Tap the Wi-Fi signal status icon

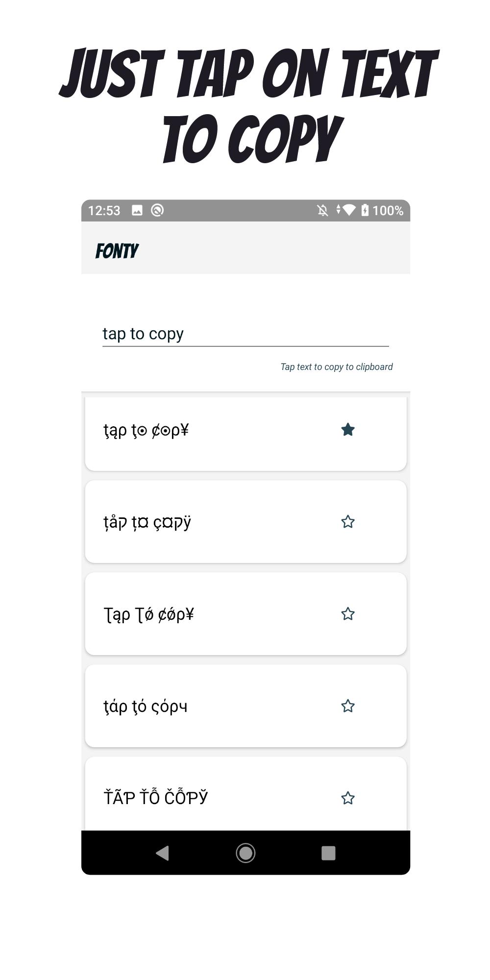click(x=349, y=211)
